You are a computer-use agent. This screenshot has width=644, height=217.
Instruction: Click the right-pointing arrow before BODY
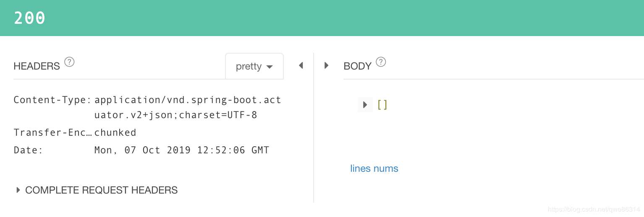click(x=326, y=66)
